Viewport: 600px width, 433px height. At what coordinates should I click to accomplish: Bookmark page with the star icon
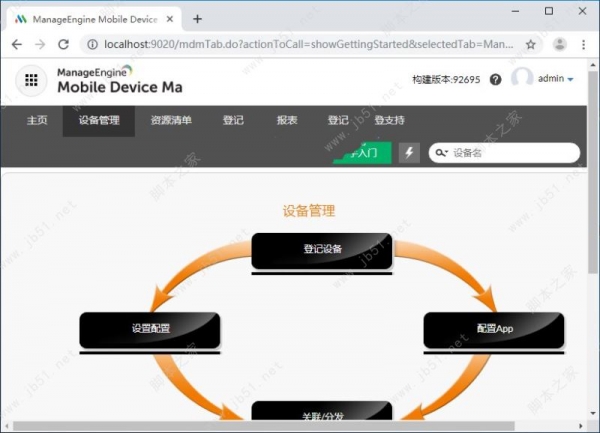[530, 44]
